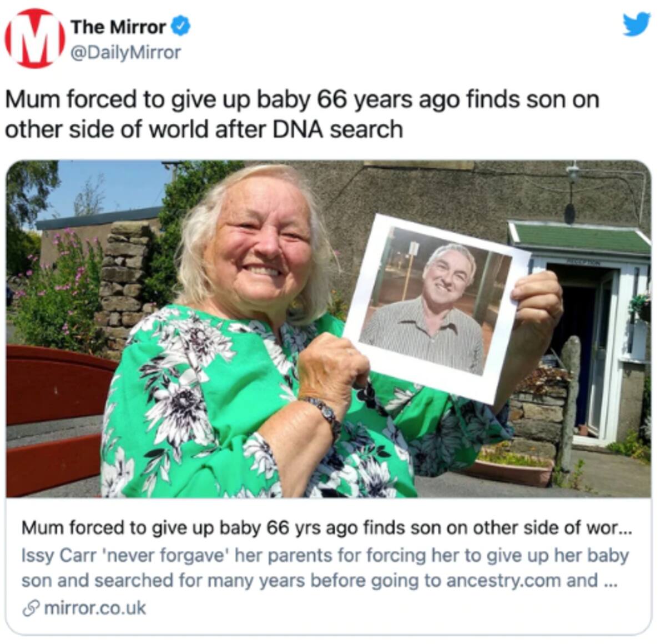Open the Twitter bird logo

636,25
